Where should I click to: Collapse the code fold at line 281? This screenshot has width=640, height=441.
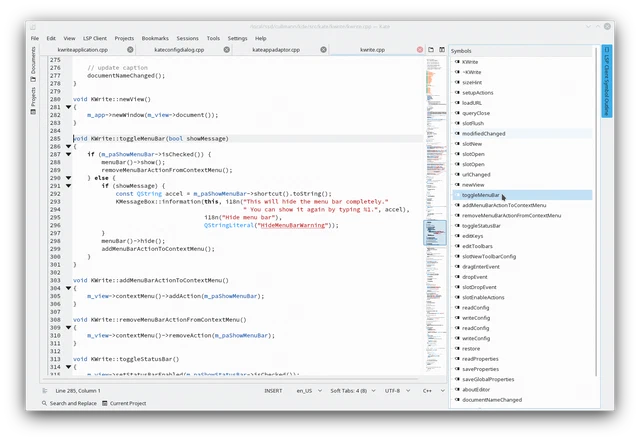(69, 107)
